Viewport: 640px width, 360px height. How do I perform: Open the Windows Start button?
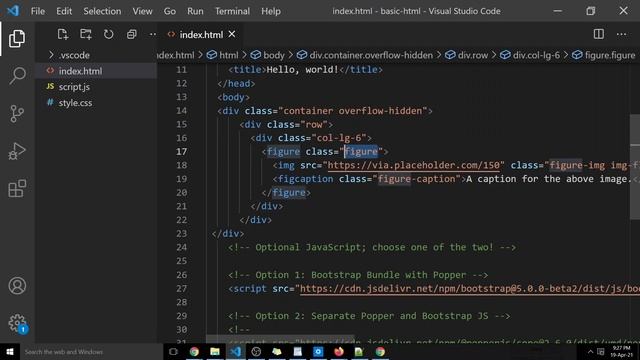[10, 351]
